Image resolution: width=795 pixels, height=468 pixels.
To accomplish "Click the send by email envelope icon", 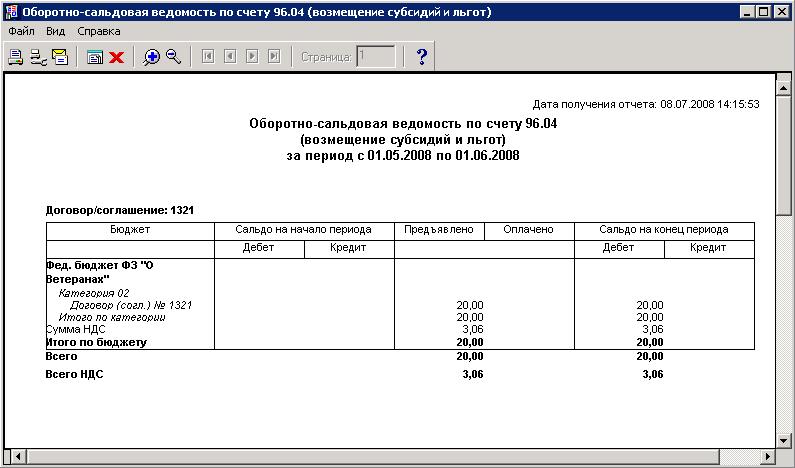I will coord(59,57).
